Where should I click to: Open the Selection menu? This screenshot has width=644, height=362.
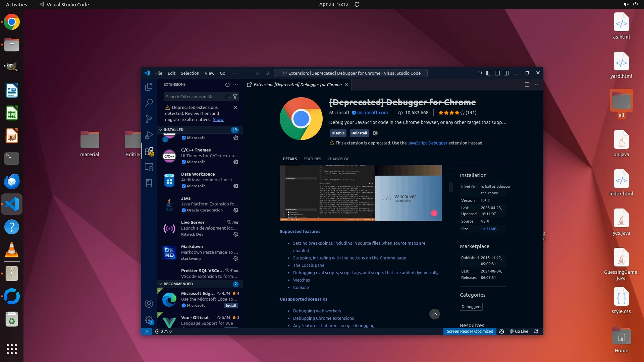tap(190, 73)
